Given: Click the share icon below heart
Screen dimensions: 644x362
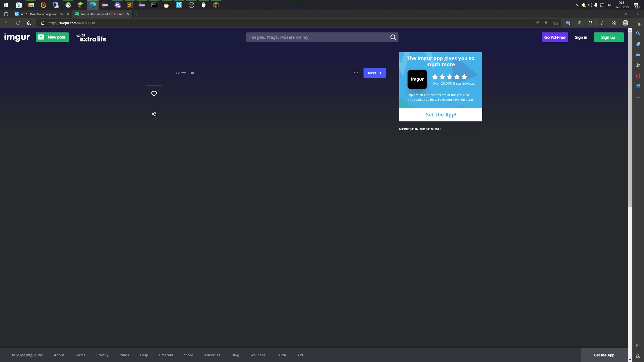Looking at the screenshot, I should [154, 114].
